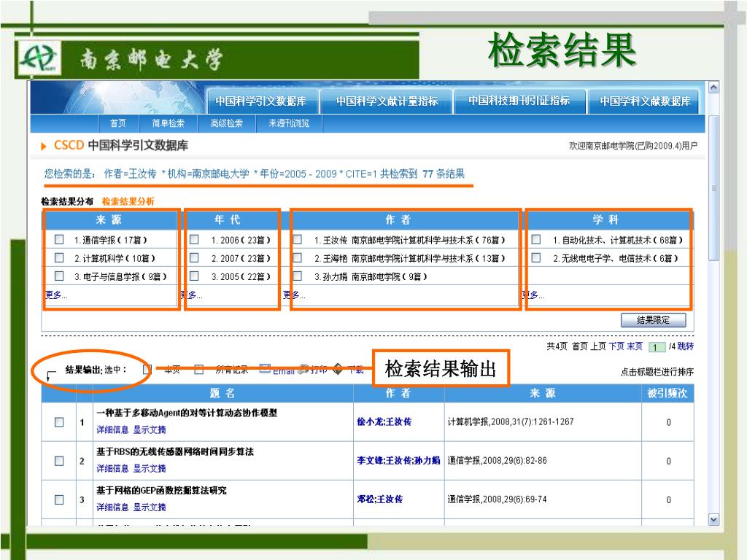Viewport: 747px width, 560px height.
Task: Open 详细信息 for result row 3
Action: coord(112,507)
